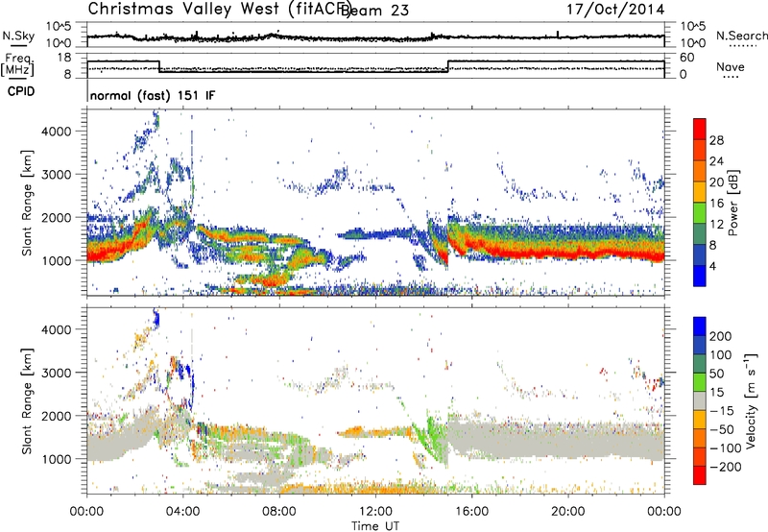The width and height of the screenshot is (768, 532).
Task: Click the '4000' tick in power panel
Action: [x=57, y=132]
